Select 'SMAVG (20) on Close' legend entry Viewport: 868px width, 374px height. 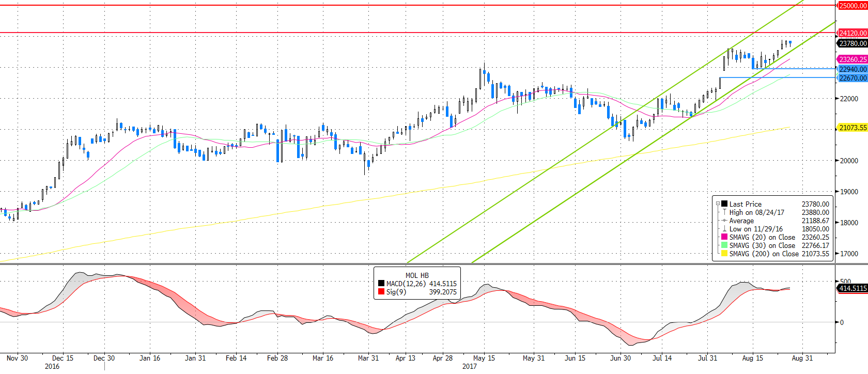point(762,237)
